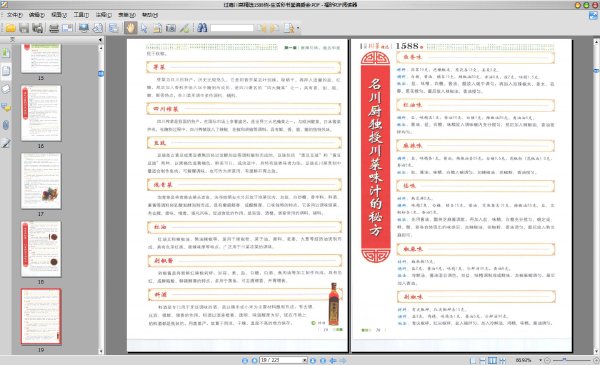Select page 16 thumbnail

(41, 113)
